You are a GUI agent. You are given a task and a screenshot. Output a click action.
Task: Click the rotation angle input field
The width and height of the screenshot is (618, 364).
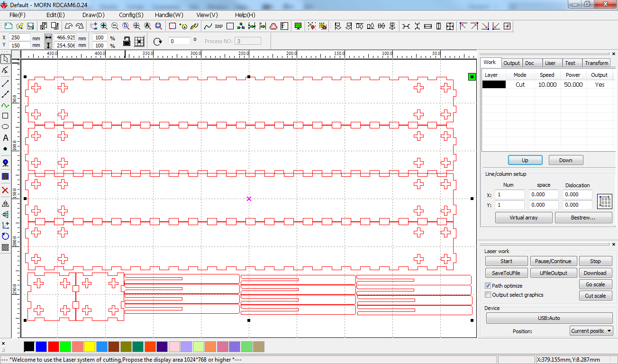click(179, 41)
